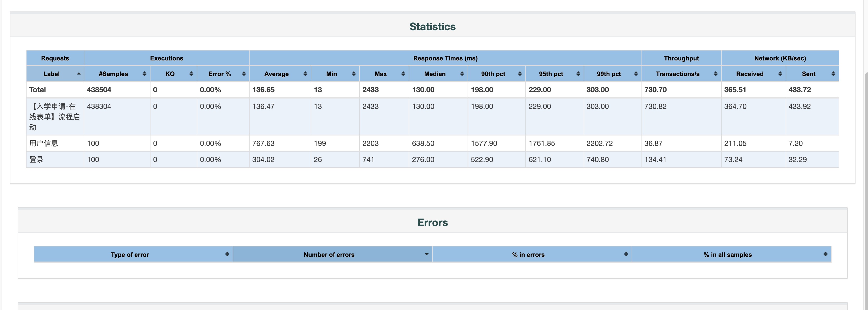Click Total average value 136.65
The image size is (868, 310).
point(263,90)
